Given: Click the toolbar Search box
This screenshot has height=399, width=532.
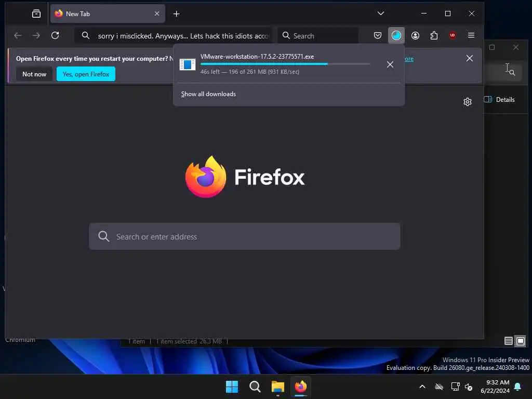Looking at the screenshot, I should (x=318, y=36).
